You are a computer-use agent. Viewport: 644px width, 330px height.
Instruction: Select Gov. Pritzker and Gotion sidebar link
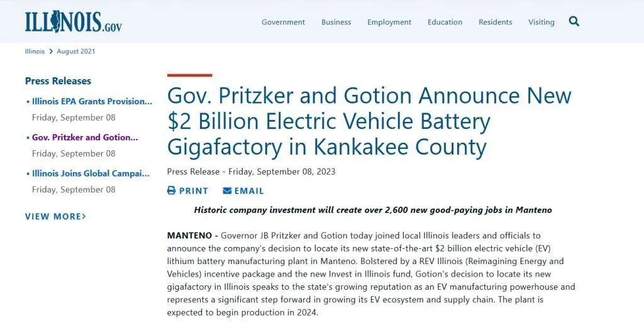(x=85, y=137)
